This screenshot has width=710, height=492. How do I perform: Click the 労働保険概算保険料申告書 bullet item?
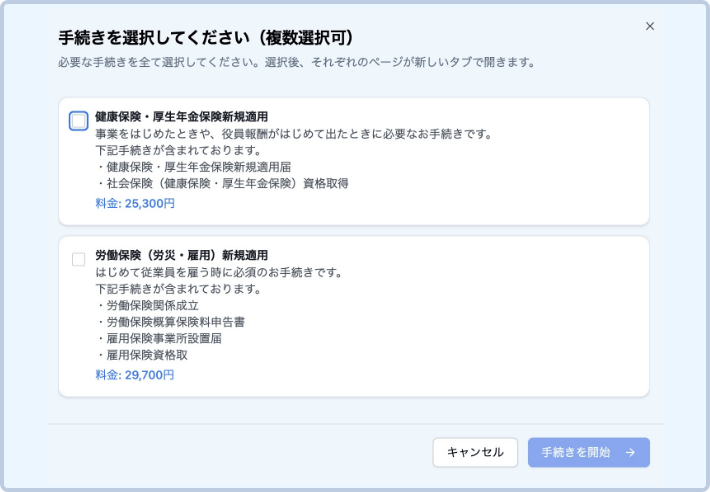tap(171, 323)
